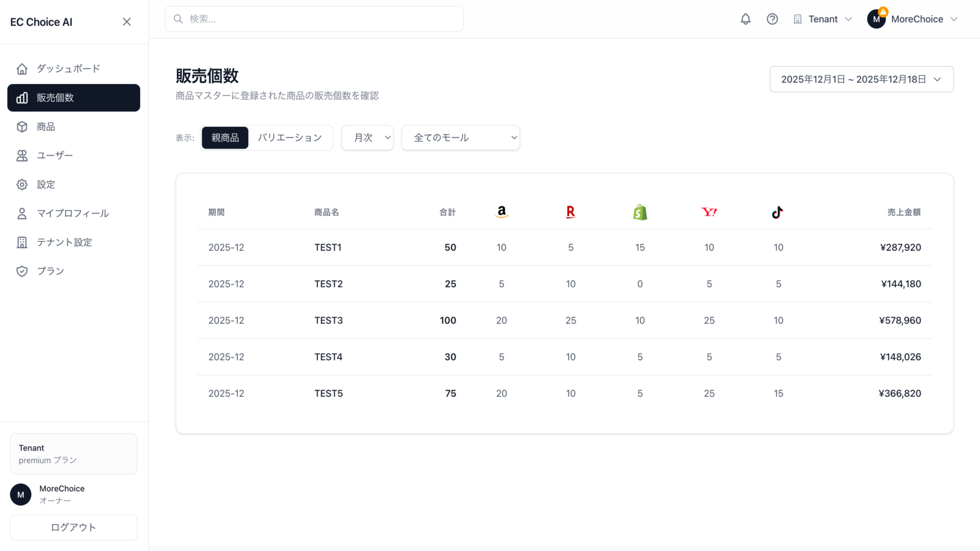
Task: Open the 全てのモール mall filter dropdown
Action: (461, 138)
